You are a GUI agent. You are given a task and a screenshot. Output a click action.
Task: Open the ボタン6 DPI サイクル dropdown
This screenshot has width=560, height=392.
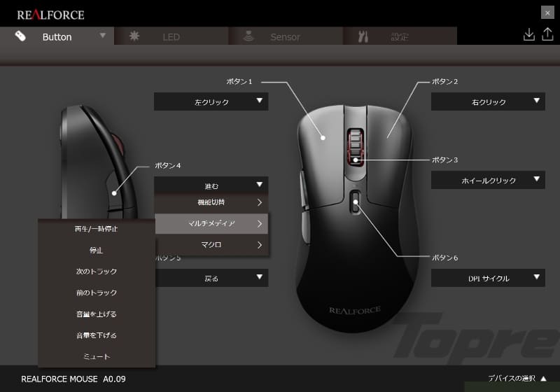(x=488, y=278)
